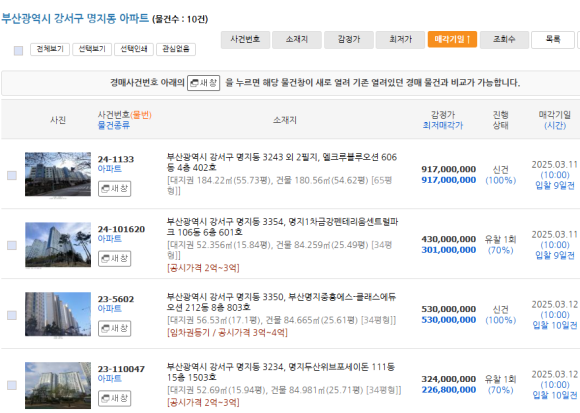Viewport: 580px width, 413px height.
Task: Open case number 24-101620
Action: pos(121,229)
